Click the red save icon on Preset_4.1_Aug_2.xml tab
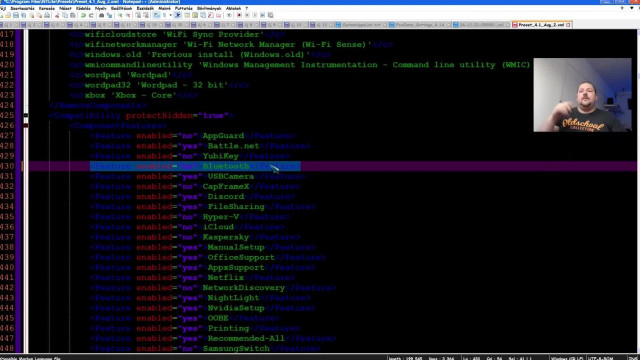The height and width of the screenshot is (360, 640). [515, 25]
